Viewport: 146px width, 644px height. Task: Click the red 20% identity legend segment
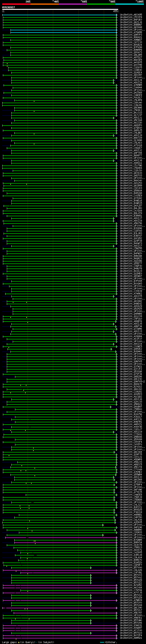(16, 4)
